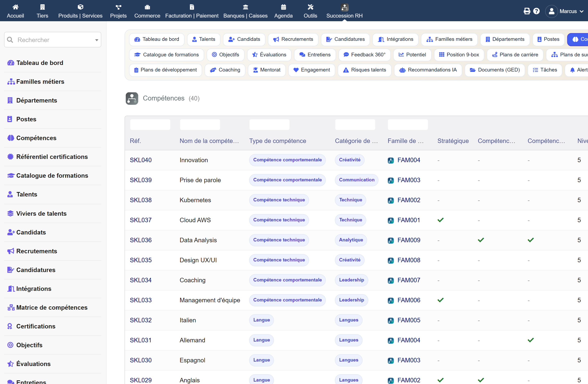The image size is (588, 384).
Task: Click the Marcus user avatar icon
Action: tap(551, 11)
